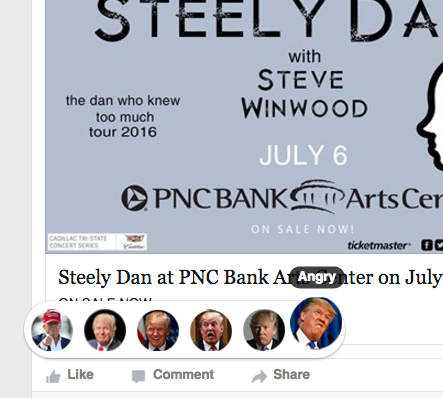Open the Steely Dan at PNC Bank headline link
This screenshot has height=398, width=443.
point(251,277)
